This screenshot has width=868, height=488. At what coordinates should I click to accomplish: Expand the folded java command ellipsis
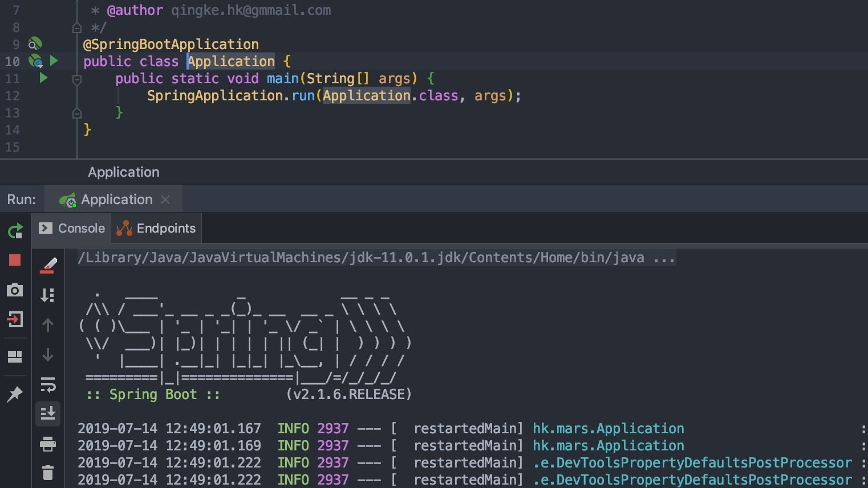pos(664,258)
